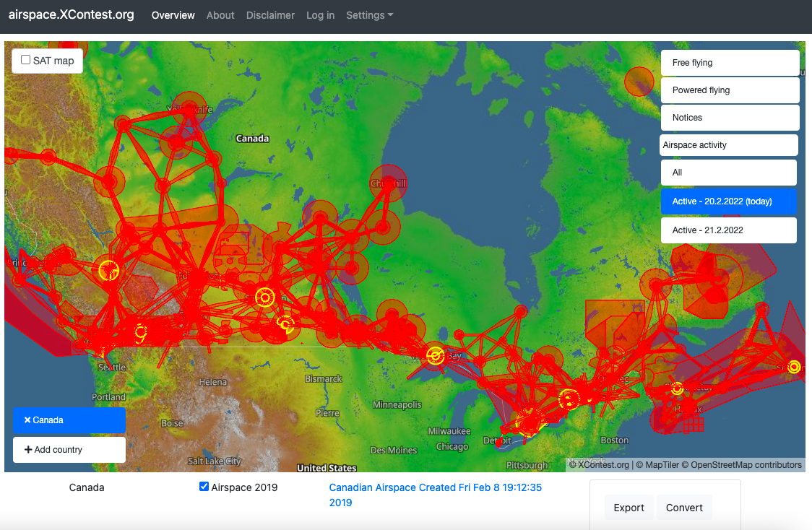Open the Canadian Airspace Created link
812x530 pixels.
(x=436, y=495)
